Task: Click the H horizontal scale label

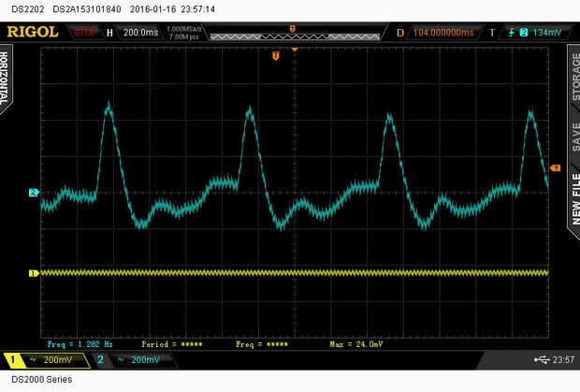Action: 109,33
